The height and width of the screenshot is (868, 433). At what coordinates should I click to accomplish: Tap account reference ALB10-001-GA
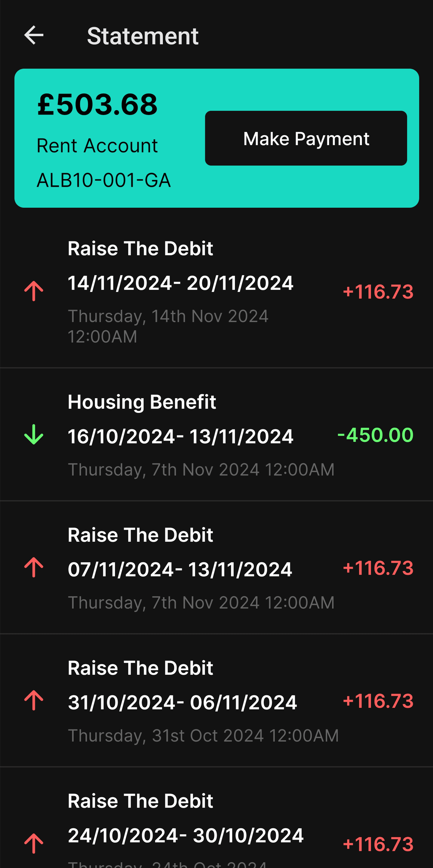coord(103,180)
